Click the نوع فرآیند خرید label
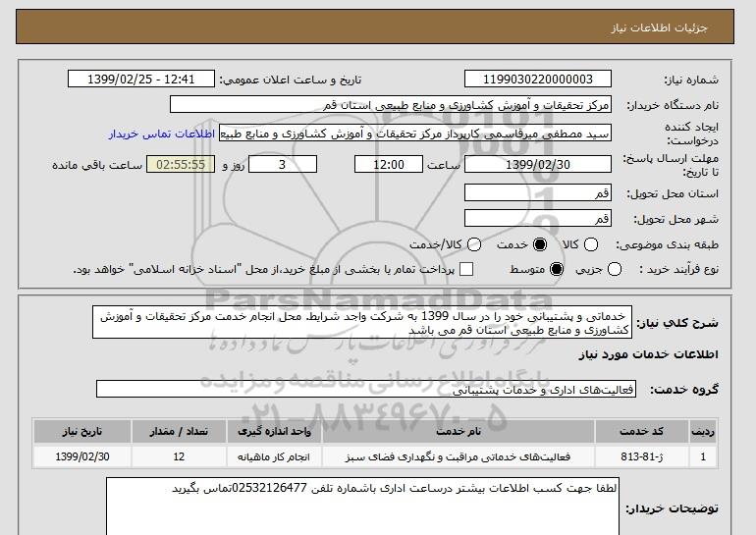756x535 pixels. [x=678, y=269]
